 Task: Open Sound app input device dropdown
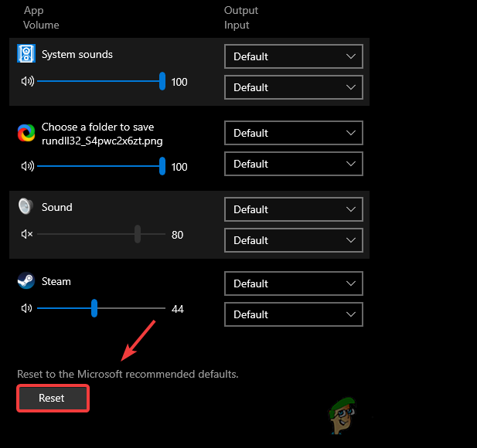294,240
